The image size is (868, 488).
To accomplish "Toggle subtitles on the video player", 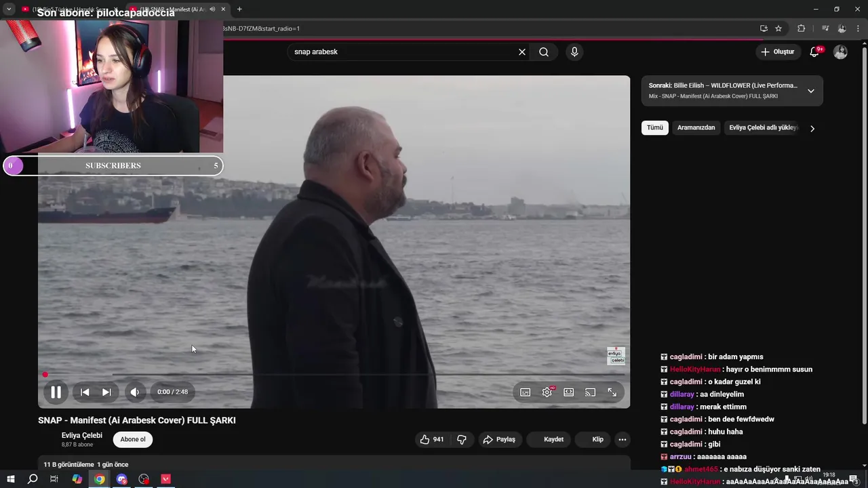I will point(525,392).
